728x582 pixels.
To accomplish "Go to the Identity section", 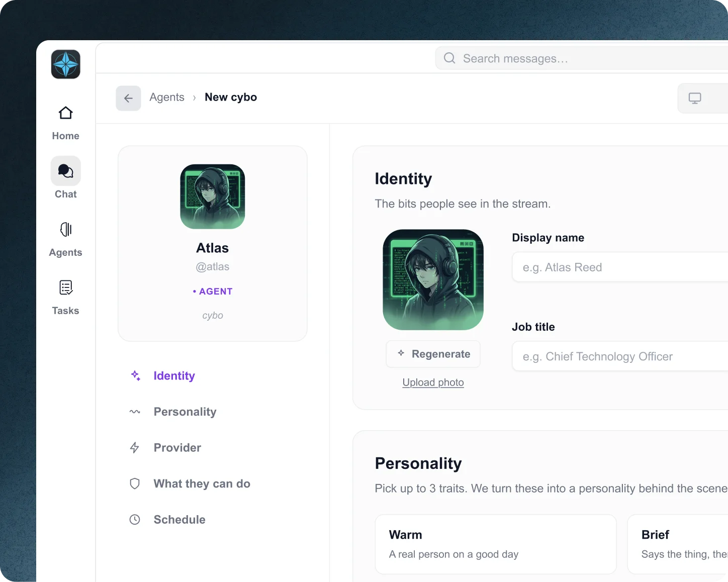I will [x=174, y=376].
